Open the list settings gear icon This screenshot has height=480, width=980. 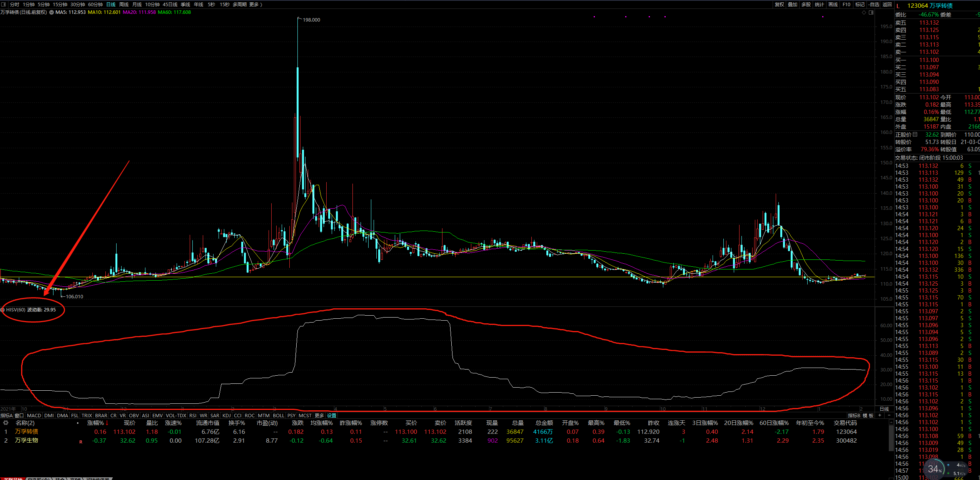coord(6,423)
